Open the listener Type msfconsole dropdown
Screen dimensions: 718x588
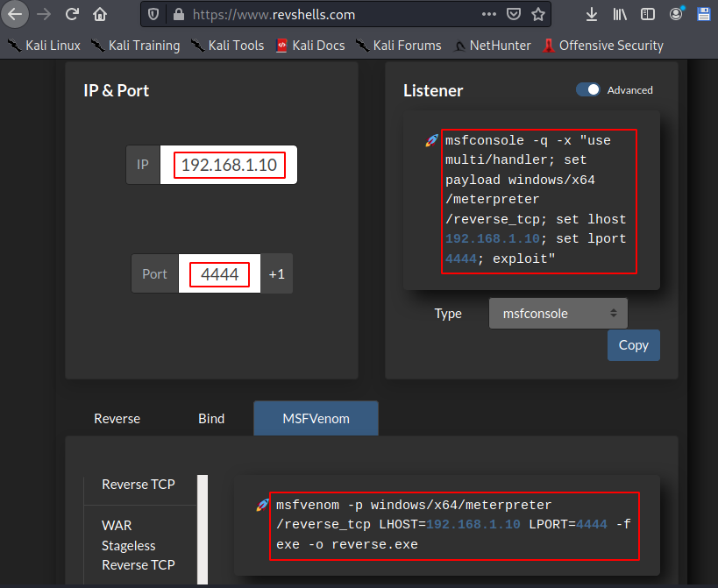pyautogui.click(x=558, y=314)
